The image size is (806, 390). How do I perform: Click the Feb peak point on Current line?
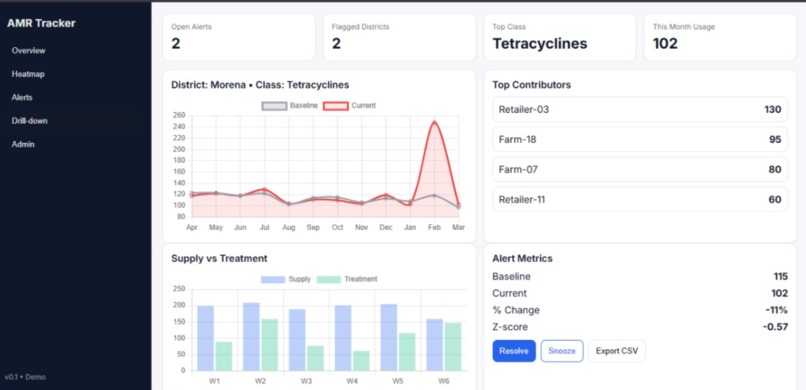434,122
